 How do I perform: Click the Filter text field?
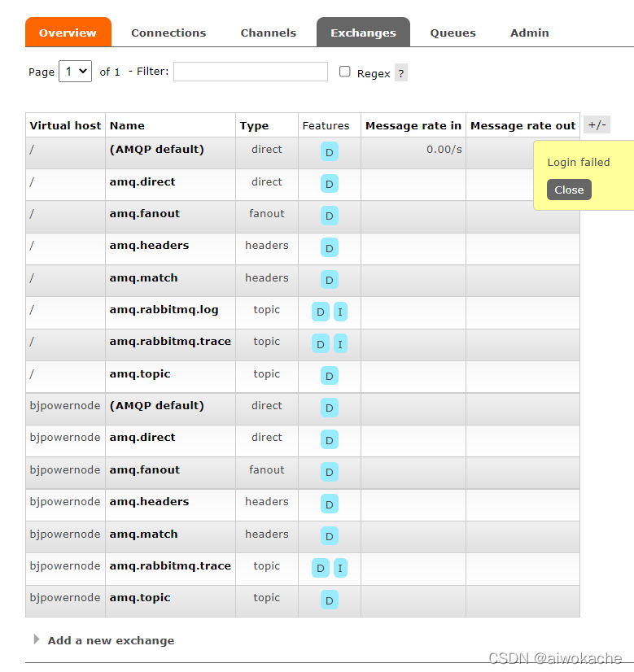click(x=251, y=72)
